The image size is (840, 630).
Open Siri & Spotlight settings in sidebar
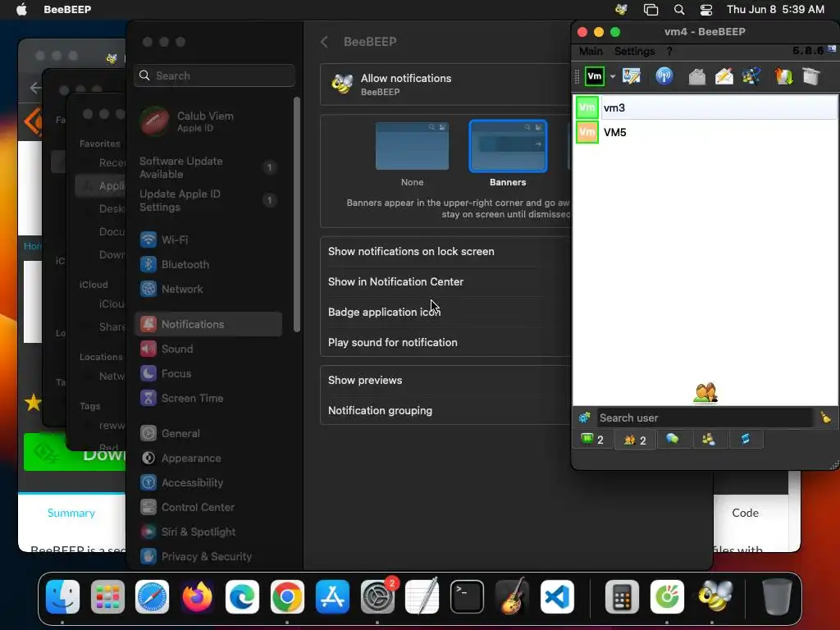click(x=208, y=532)
